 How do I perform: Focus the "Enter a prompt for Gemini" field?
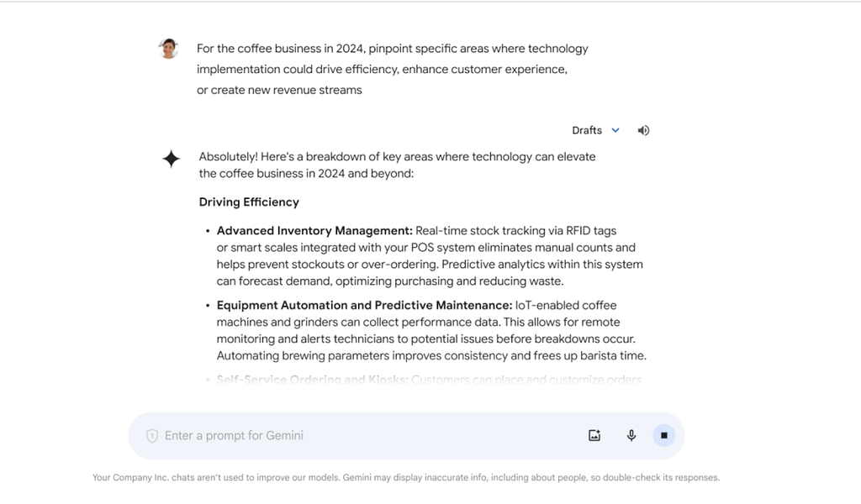[406, 435]
